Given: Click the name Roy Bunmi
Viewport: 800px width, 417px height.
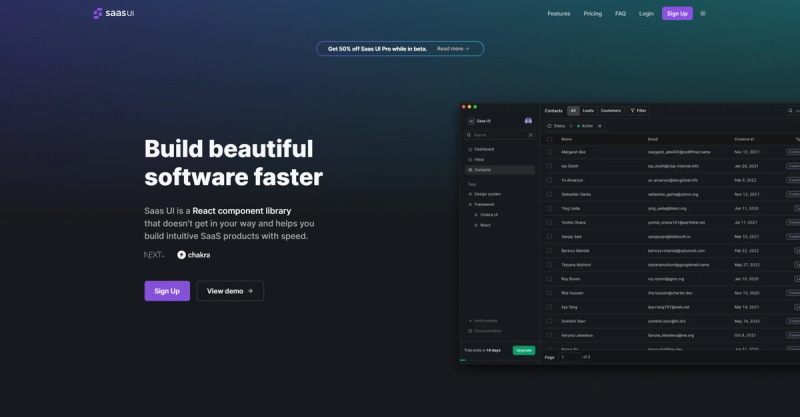Looking at the screenshot, I should (x=570, y=279).
